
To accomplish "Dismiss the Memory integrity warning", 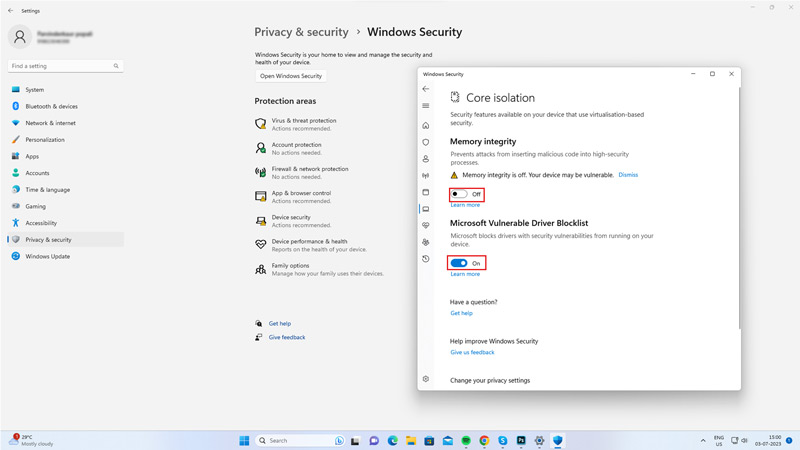I will click(x=628, y=174).
